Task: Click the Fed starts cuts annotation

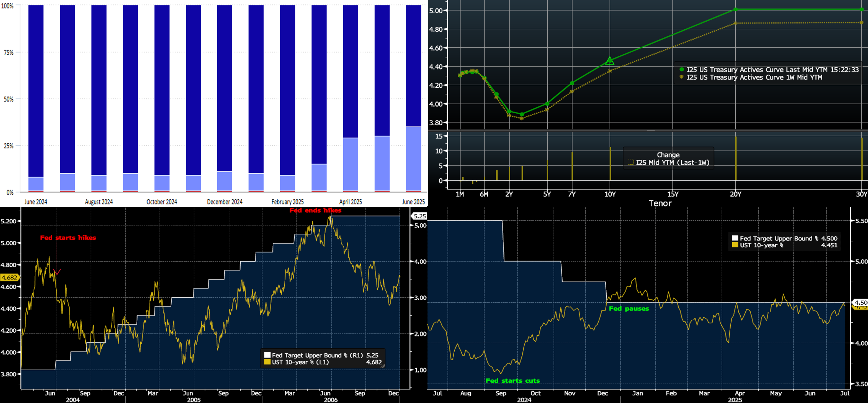Action: click(512, 380)
